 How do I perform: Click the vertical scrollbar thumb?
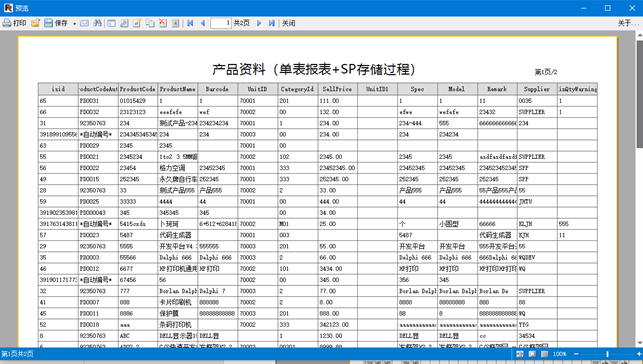[x=639, y=94]
